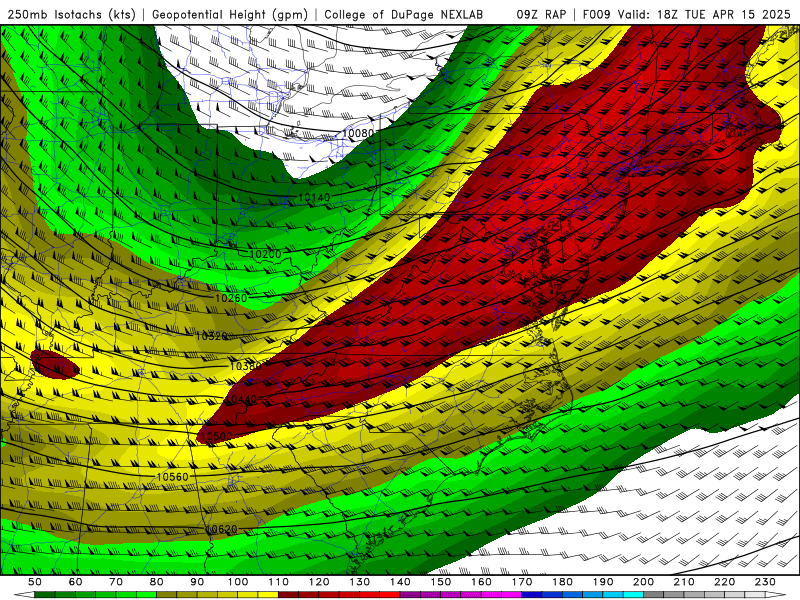This screenshot has width=800, height=600.
Task: Click the 10560 height contour label
Action: point(172,477)
